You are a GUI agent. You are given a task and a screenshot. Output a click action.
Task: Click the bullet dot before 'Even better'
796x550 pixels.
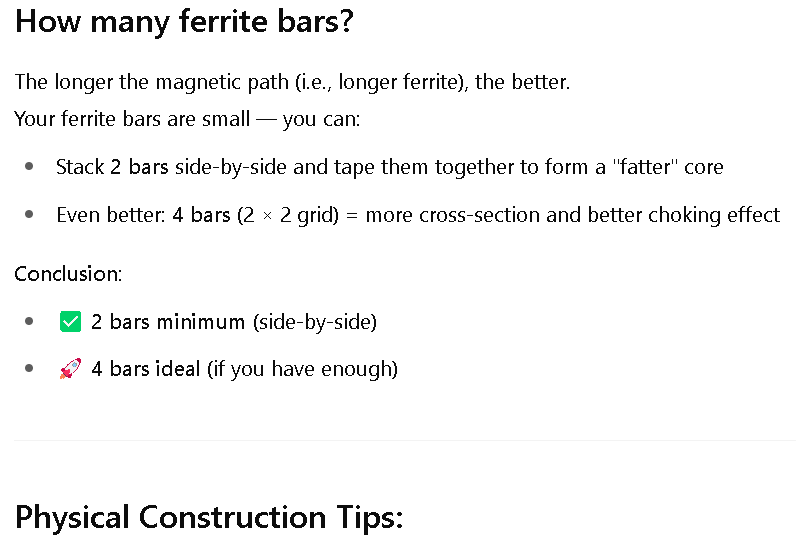(29, 214)
